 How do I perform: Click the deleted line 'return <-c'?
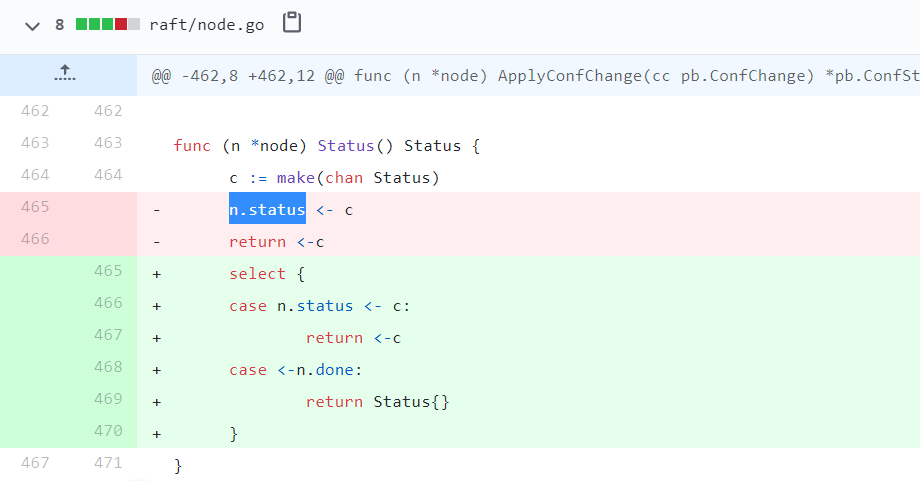(x=277, y=241)
